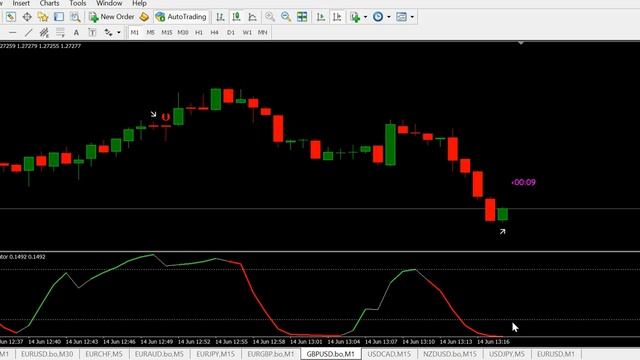Switch to EURUSD,M1 chart tab
This screenshot has height=360, width=640.
click(556, 354)
